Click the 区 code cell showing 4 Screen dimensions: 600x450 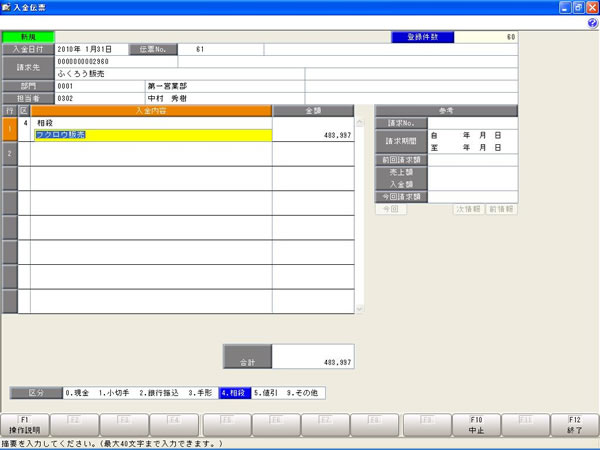tap(24, 129)
